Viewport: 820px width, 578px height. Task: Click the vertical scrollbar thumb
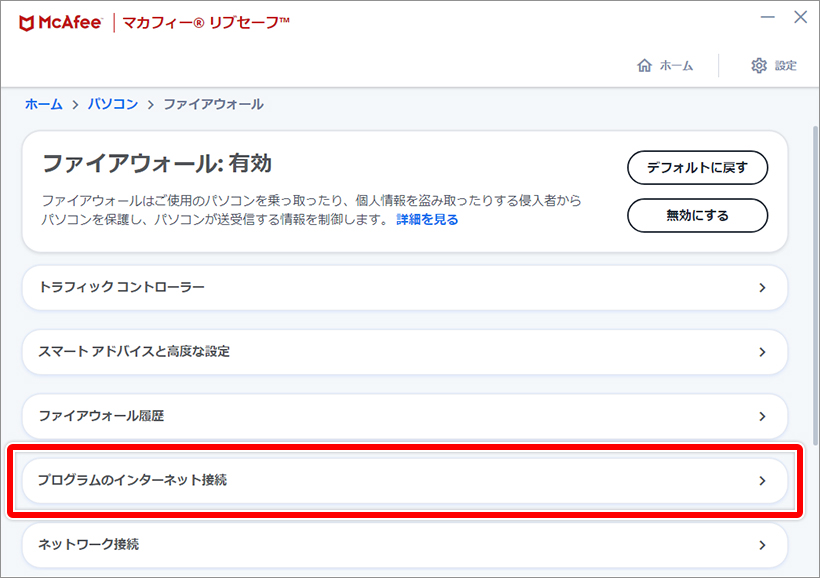pyautogui.click(x=815, y=285)
